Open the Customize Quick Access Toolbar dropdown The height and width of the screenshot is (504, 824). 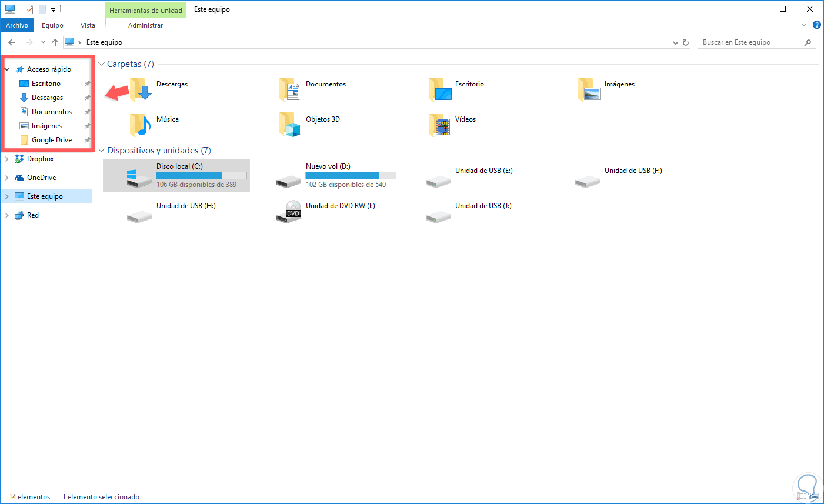click(x=53, y=10)
